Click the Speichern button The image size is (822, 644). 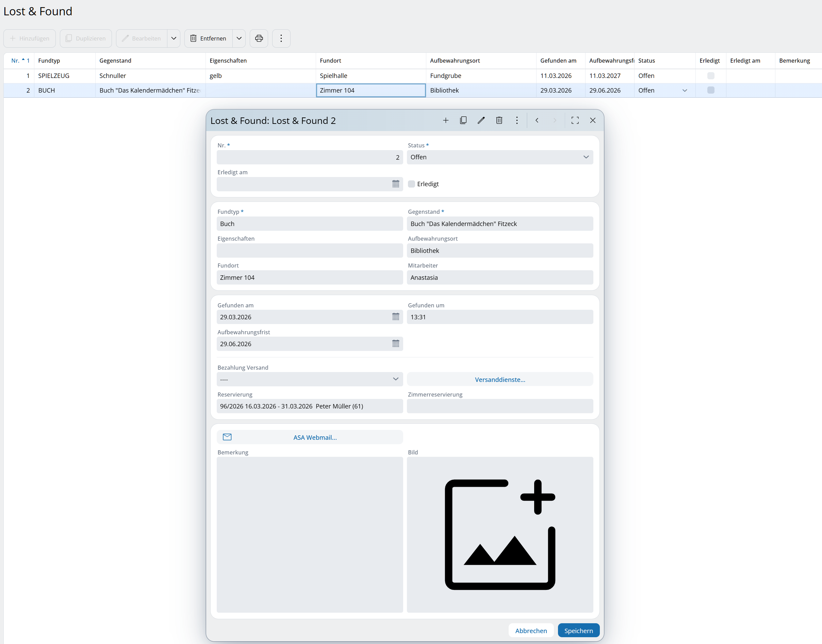(578, 630)
